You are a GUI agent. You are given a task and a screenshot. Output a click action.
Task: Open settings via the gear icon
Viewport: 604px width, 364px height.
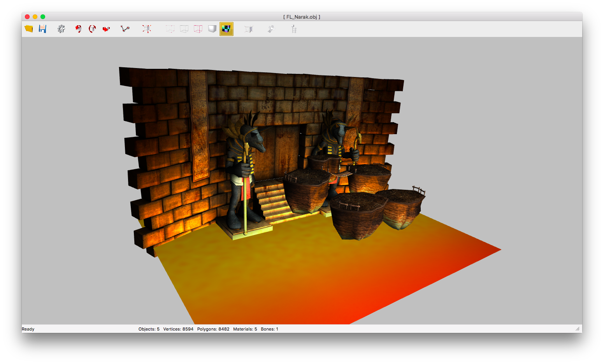point(61,29)
